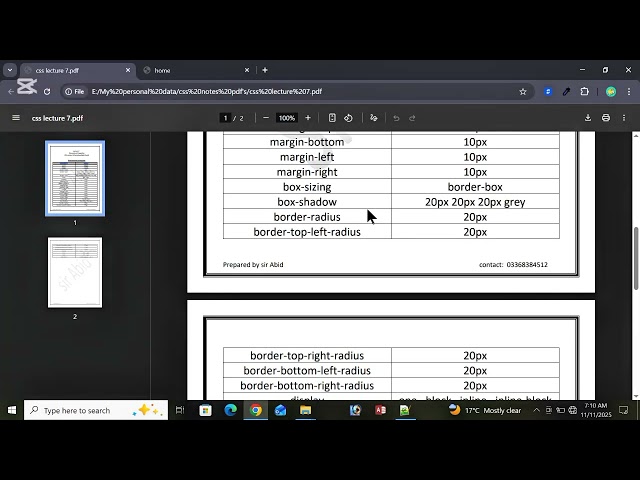Open the taskbar clock and date

[x=596, y=410]
